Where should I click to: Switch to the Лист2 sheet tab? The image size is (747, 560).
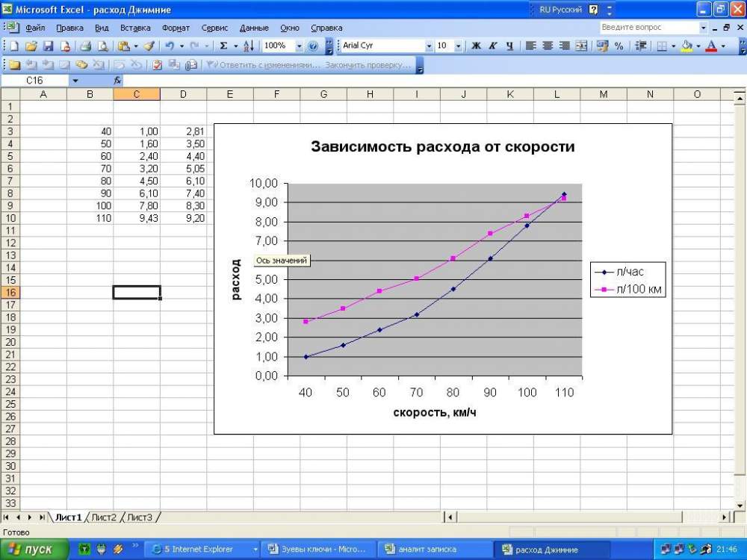click(x=104, y=517)
